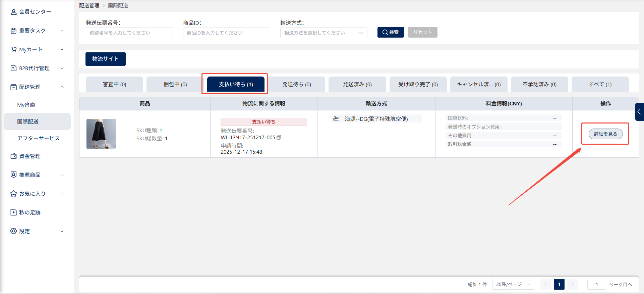The height and width of the screenshot is (294, 644).
Task: Click the 海源--DG(電子特殊航空便) shipping method text
Action: (x=376, y=119)
